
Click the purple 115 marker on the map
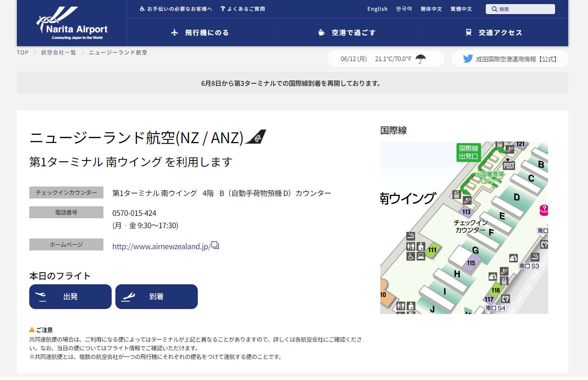tap(471, 263)
